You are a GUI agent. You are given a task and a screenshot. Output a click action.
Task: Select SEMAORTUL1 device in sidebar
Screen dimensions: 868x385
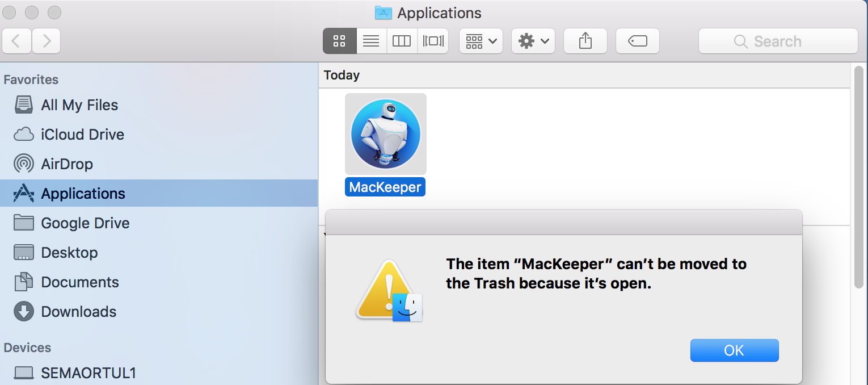click(159, 373)
